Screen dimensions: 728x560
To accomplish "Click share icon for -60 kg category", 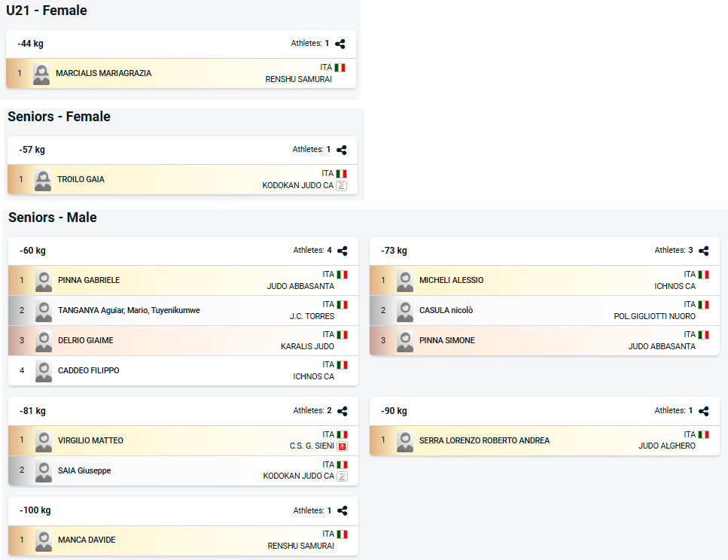I will (343, 251).
